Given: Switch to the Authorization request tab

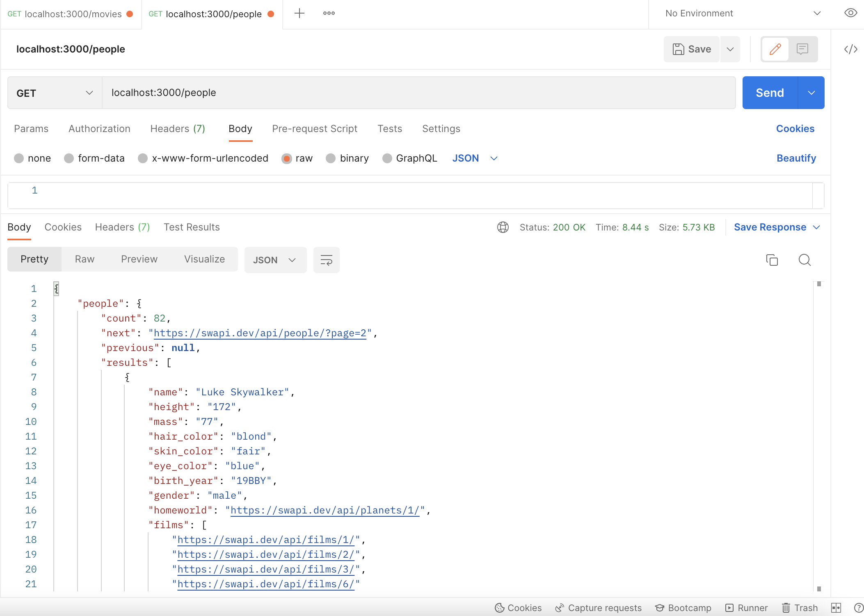Looking at the screenshot, I should (x=99, y=129).
